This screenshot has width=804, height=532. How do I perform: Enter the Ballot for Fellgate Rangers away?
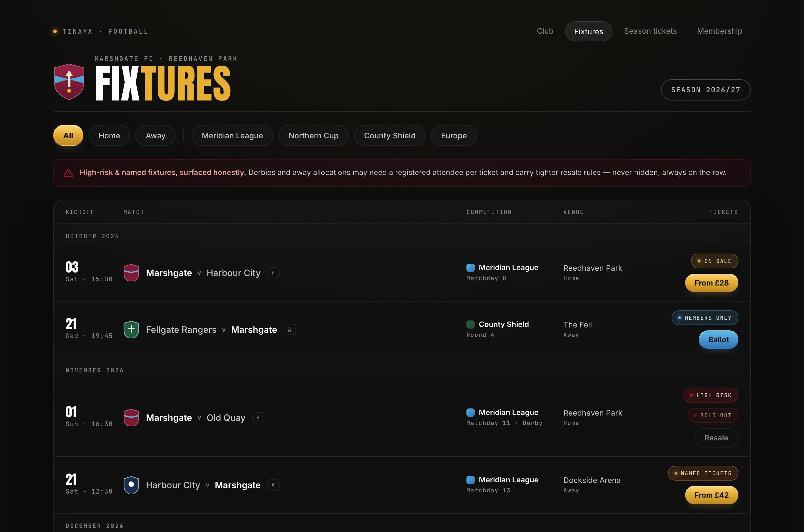(718, 340)
